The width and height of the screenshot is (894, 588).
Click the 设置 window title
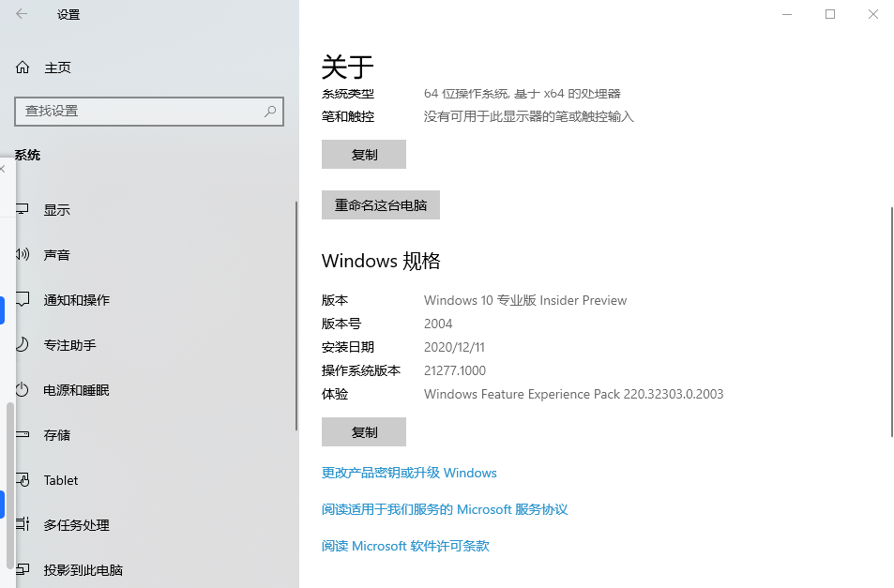(x=68, y=14)
